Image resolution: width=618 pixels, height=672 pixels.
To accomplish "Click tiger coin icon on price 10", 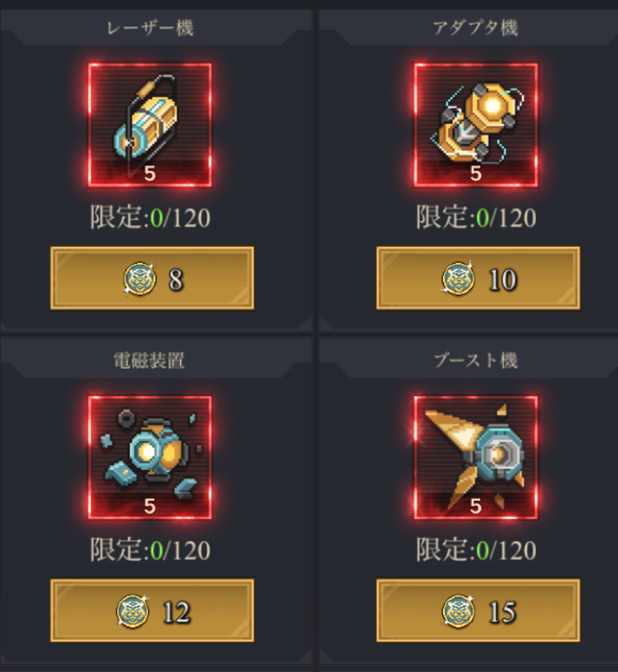I will 458,279.
